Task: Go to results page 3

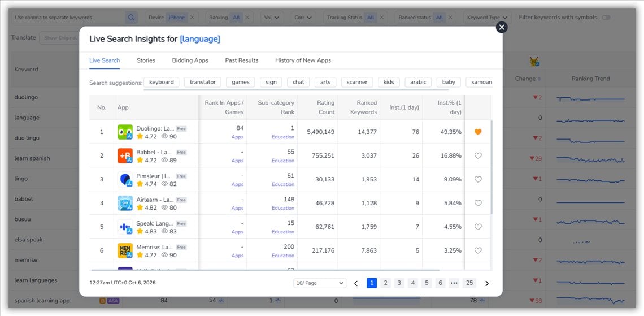Action: [399, 283]
